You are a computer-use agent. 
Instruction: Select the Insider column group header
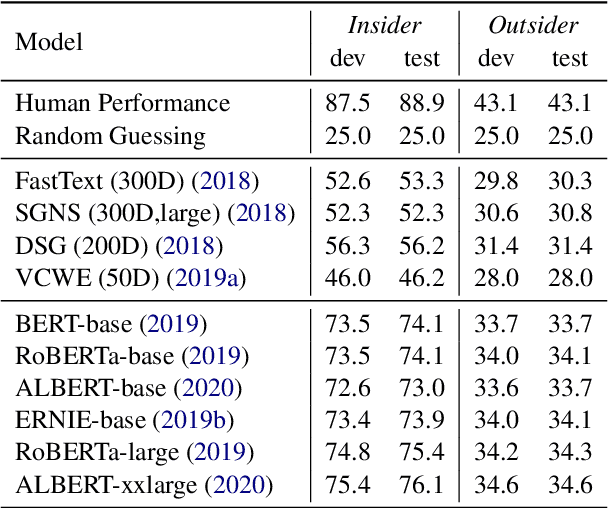[x=383, y=26]
